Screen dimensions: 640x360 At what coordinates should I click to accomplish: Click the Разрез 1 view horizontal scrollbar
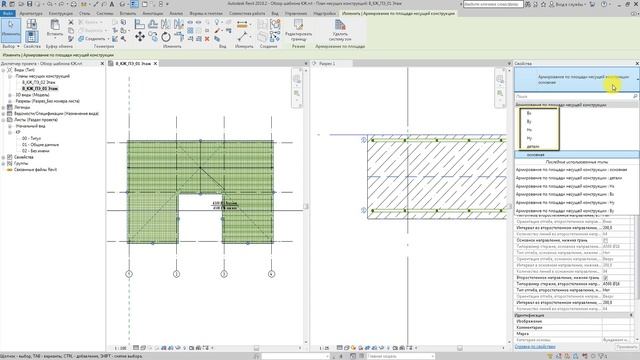click(460, 348)
